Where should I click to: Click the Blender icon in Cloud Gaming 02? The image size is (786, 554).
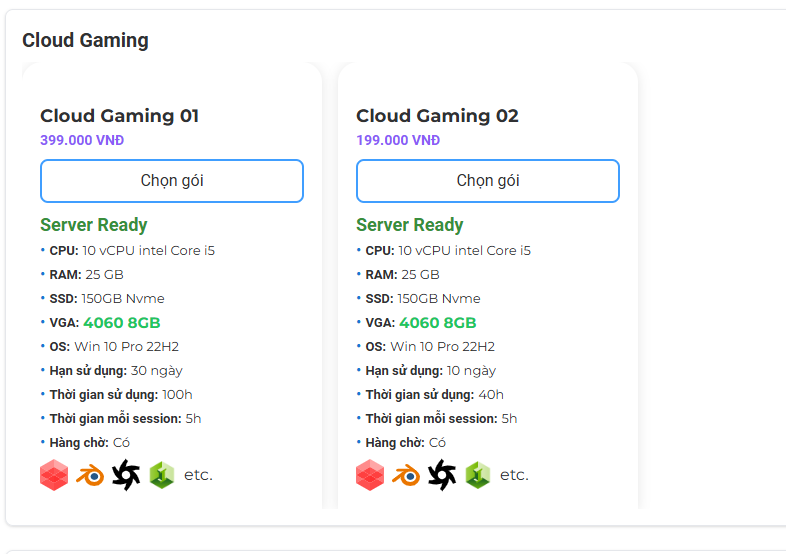coord(406,475)
